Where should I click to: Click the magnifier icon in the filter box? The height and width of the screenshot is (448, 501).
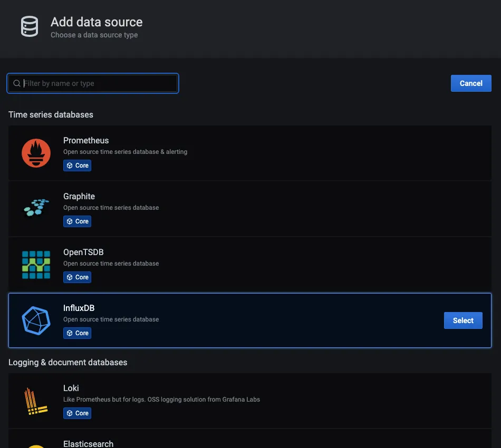point(17,83)
